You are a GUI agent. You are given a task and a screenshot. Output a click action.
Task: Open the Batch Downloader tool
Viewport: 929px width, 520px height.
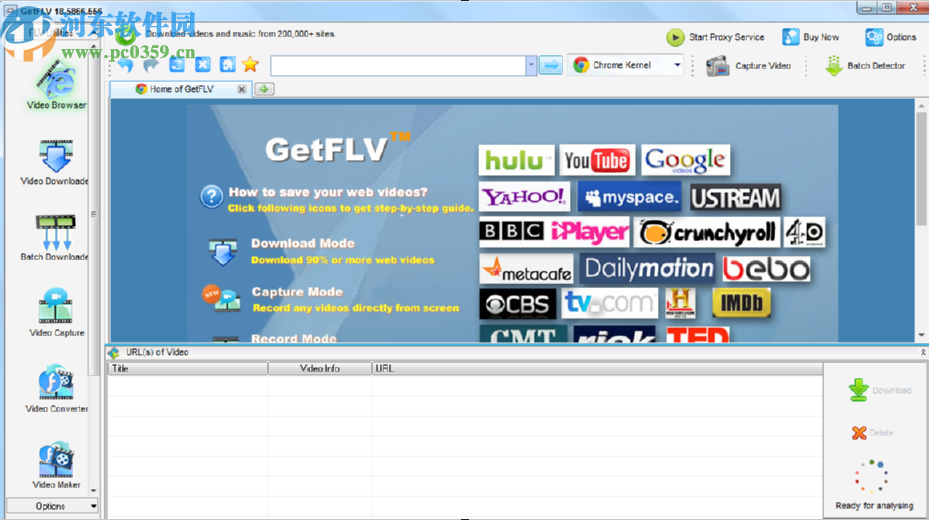pos(56,239)
